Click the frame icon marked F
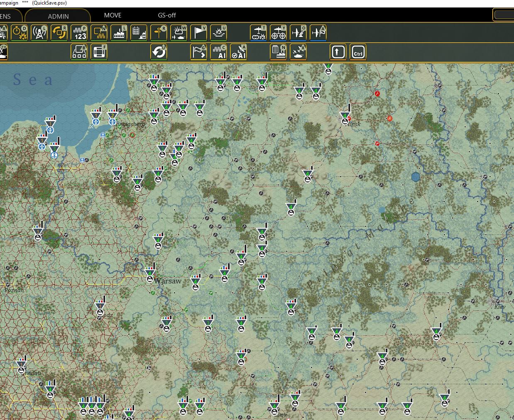 (99, 52)
